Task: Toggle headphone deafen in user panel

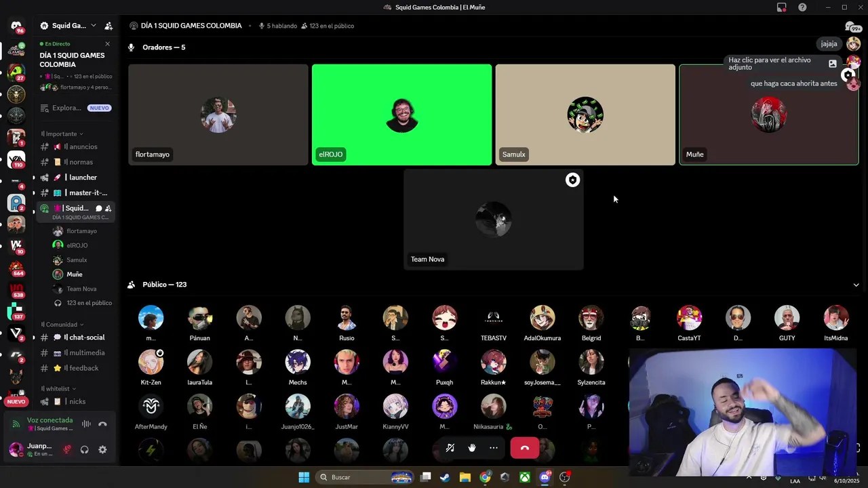Action: coord(85,449)
